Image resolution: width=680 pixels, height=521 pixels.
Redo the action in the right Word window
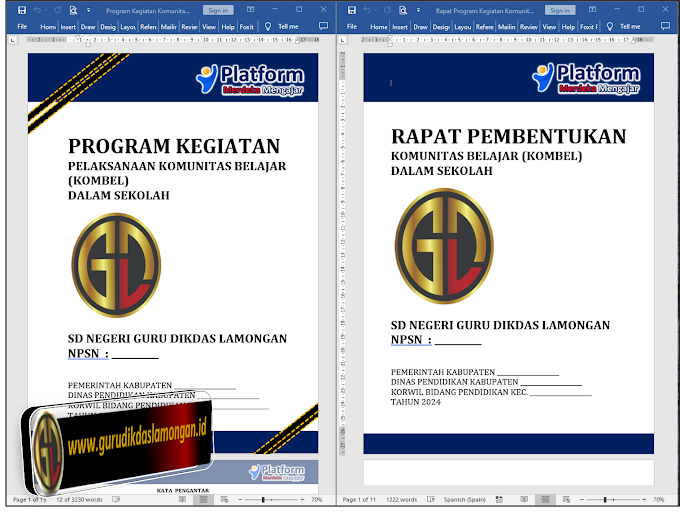point(387,10)
